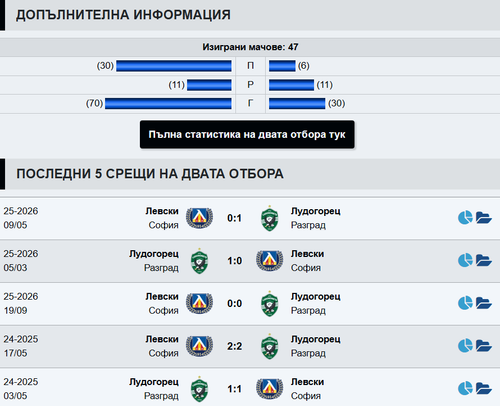Click Levski crest in 0:1 match row
This screenshot has height=406, width=500.
(x=199, y=218)
